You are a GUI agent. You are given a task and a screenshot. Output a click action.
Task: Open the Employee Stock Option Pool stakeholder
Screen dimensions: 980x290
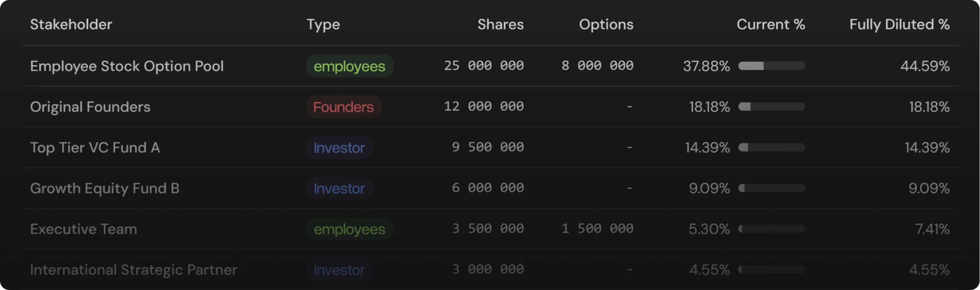click(127, 66)
